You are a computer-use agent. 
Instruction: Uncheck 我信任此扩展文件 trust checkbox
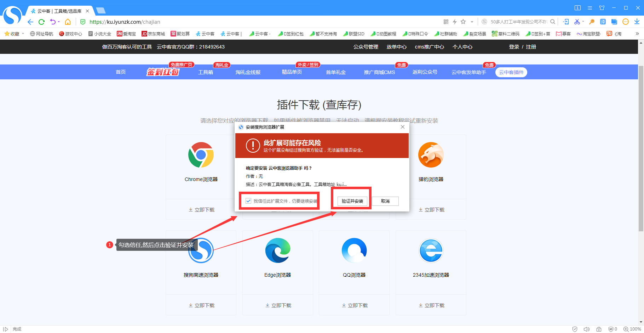point(248,201)
